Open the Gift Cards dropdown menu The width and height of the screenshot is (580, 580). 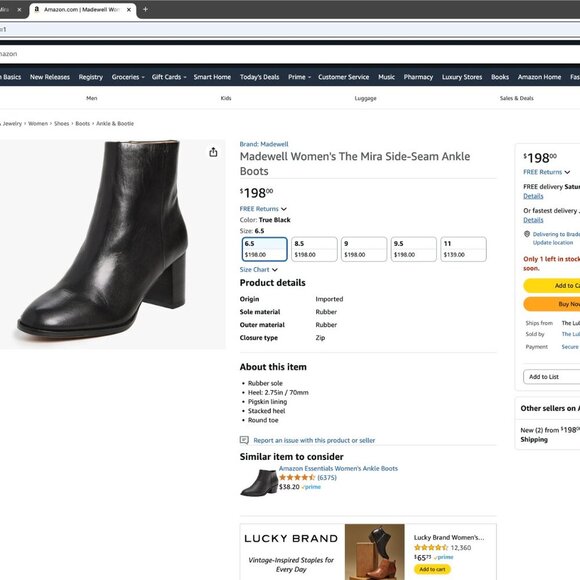tap(169, 77)
